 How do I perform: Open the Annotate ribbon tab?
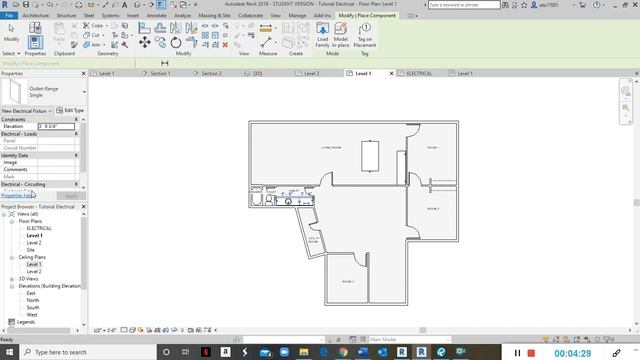(156, 16)
